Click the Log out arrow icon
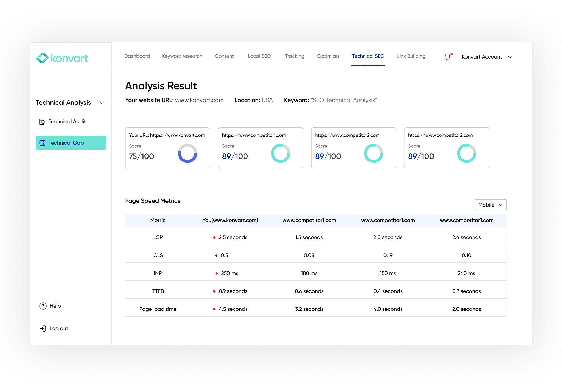 point(43,328)
